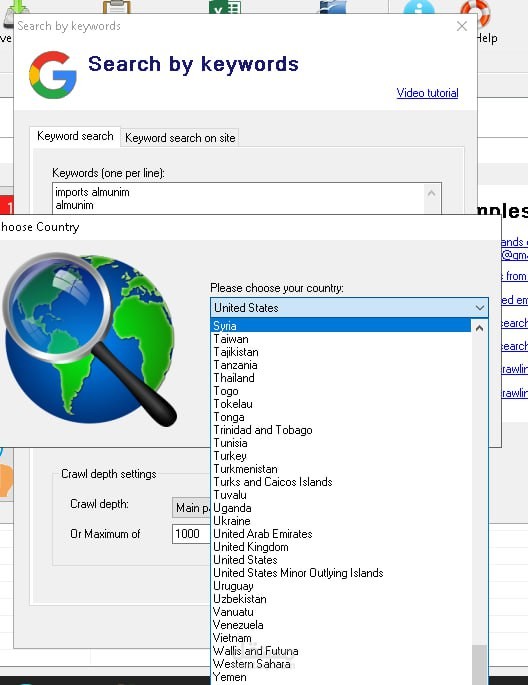The height and width of the screenshot is (685, 528).
Task: Choose Vietnam from the country list
Action: [x=341, y=638]
